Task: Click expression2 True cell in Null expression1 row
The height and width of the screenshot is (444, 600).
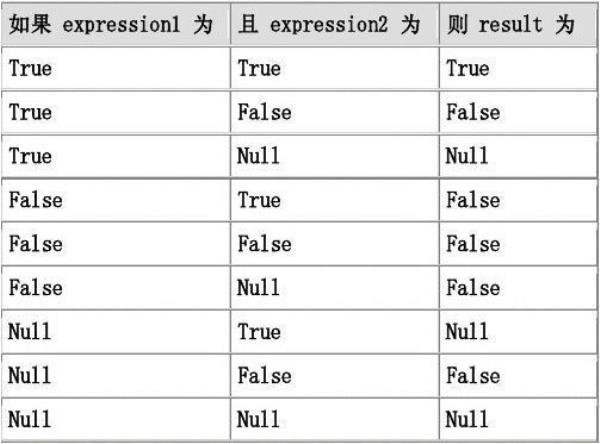Action: (x=335, y=332)
